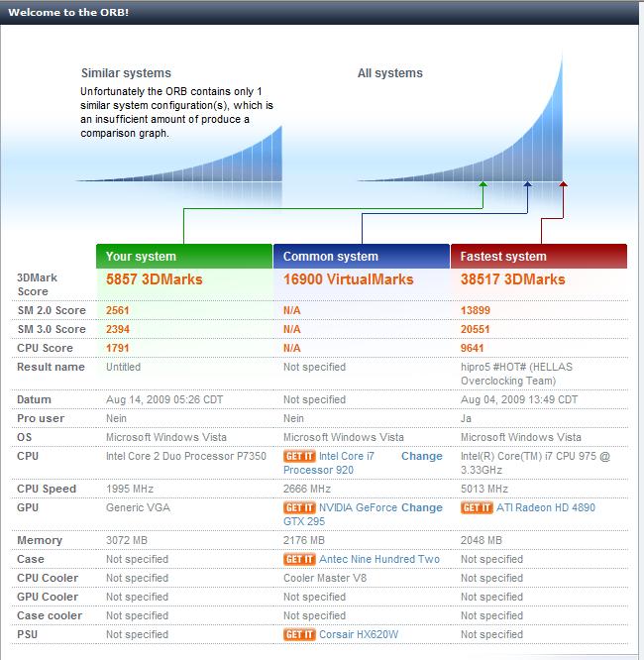Click Change in the GPU row
The width and height of the screenshot is (644, 660).
(421, 507)
